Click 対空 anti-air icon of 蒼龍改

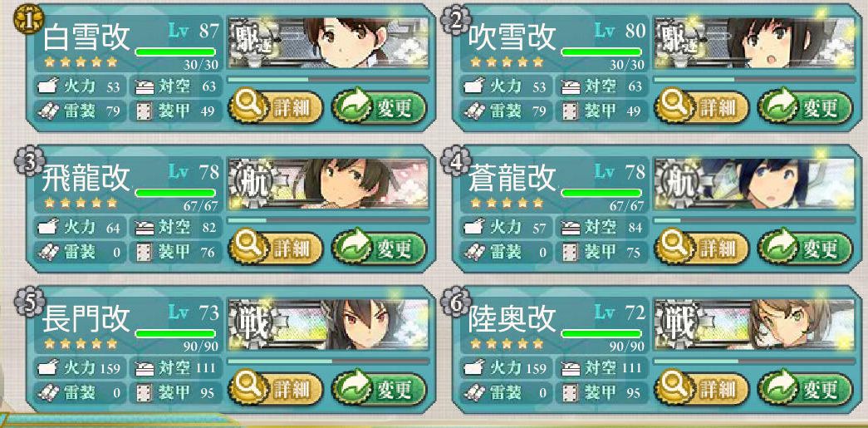pos(571,226)
